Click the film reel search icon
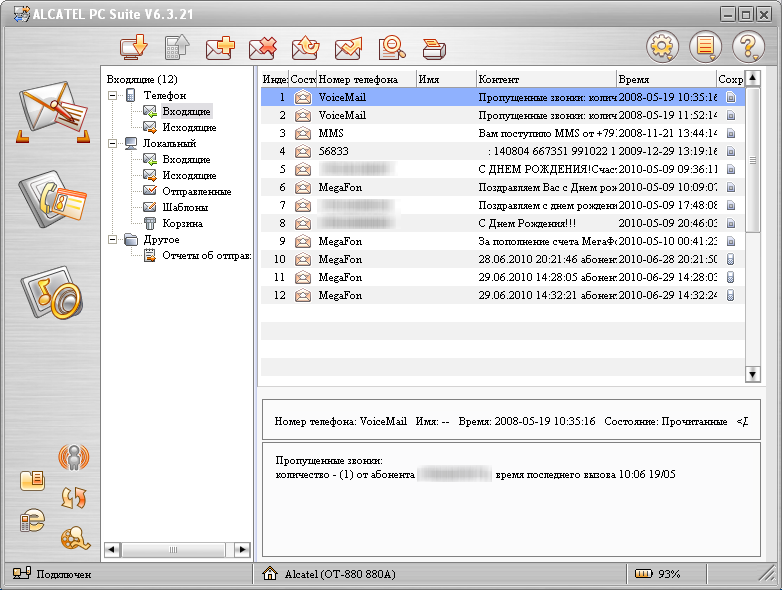 coord(75,538)
